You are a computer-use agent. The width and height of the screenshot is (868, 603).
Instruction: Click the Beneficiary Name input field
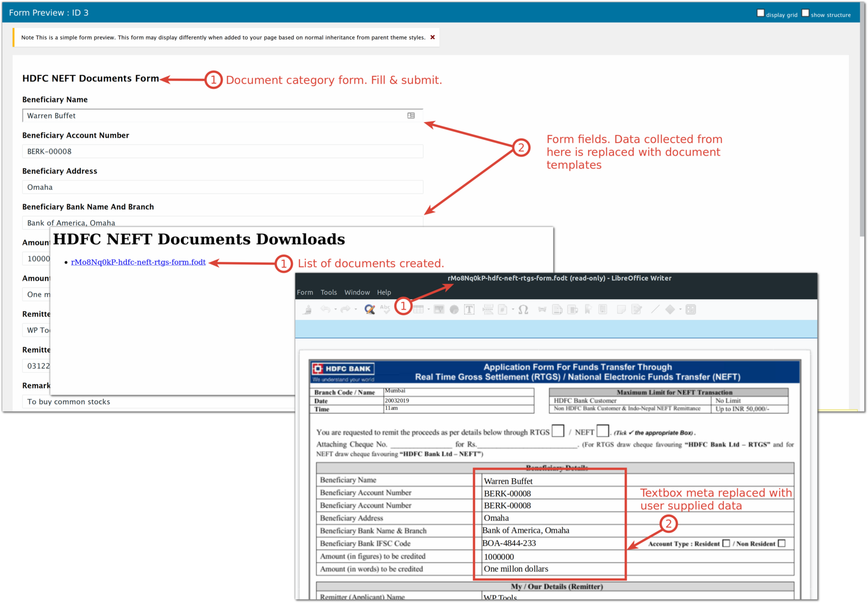coord(217,116)
